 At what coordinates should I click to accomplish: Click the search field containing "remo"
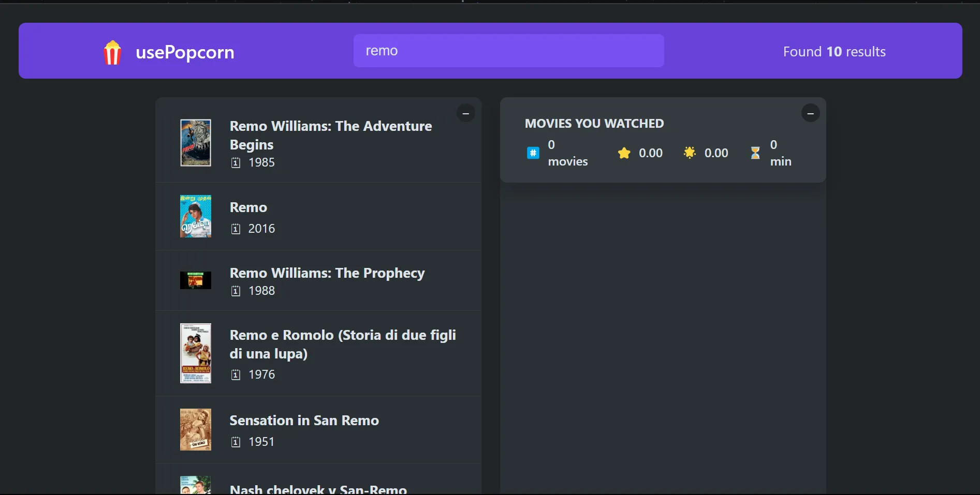click(508, 51)
